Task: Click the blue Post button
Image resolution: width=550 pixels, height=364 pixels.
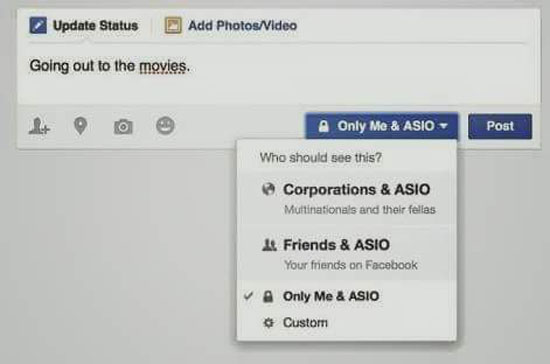Action: tap(500, 126)
